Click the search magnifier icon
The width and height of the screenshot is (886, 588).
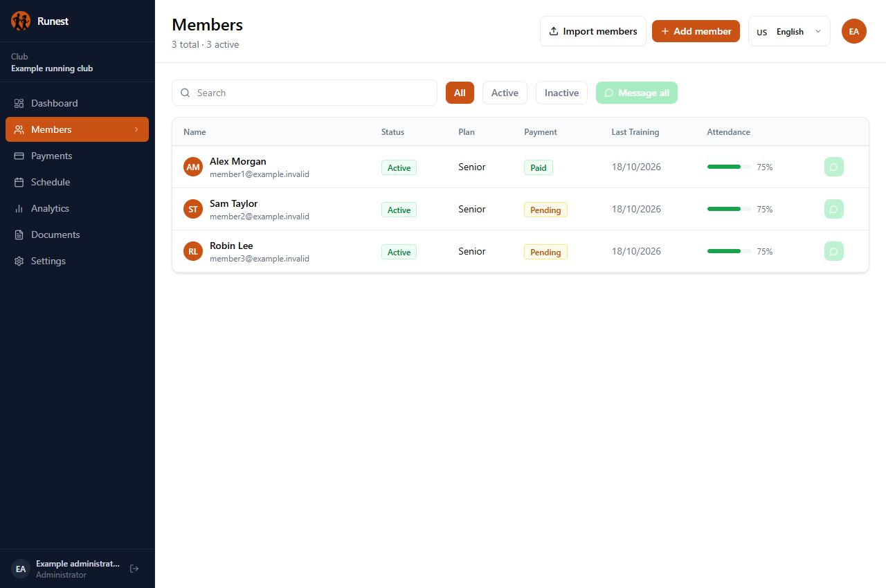click(x=185, y=93)
